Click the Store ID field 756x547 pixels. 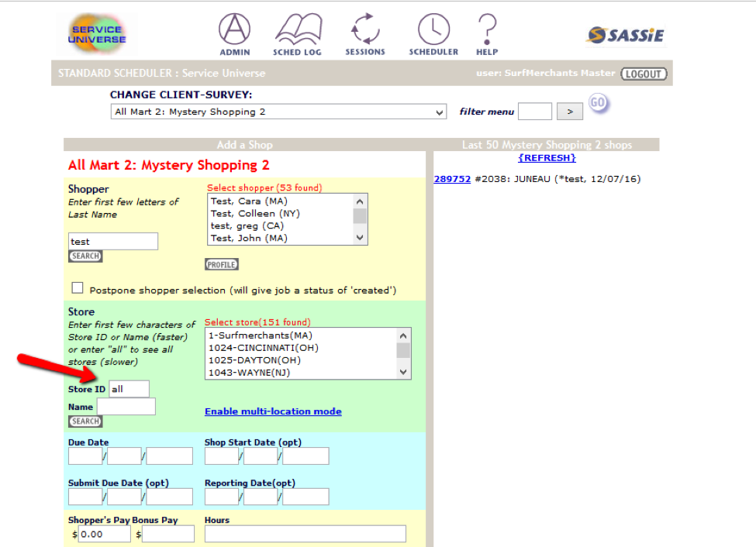tap(129, 389)
